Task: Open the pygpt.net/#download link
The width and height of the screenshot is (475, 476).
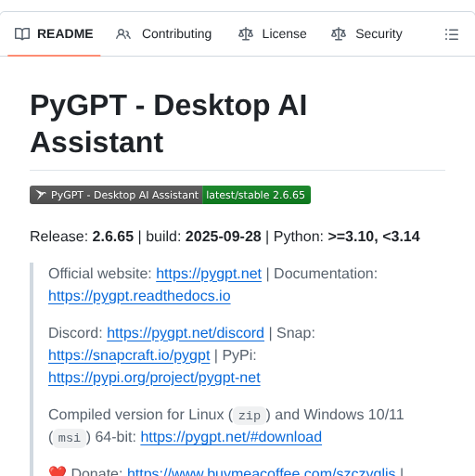Action: coord(231,437)
